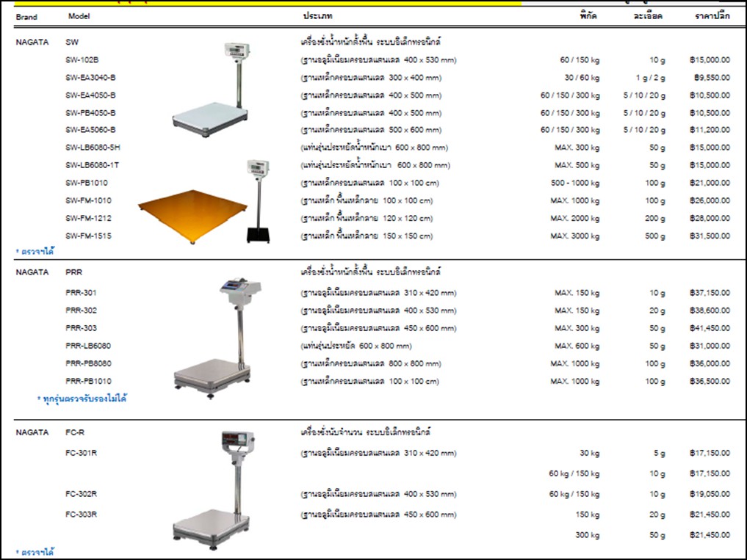747x560 pixels.
Task: Click model name PRR-PB1010
Action: pyautogui.click(x=89, y=381)
